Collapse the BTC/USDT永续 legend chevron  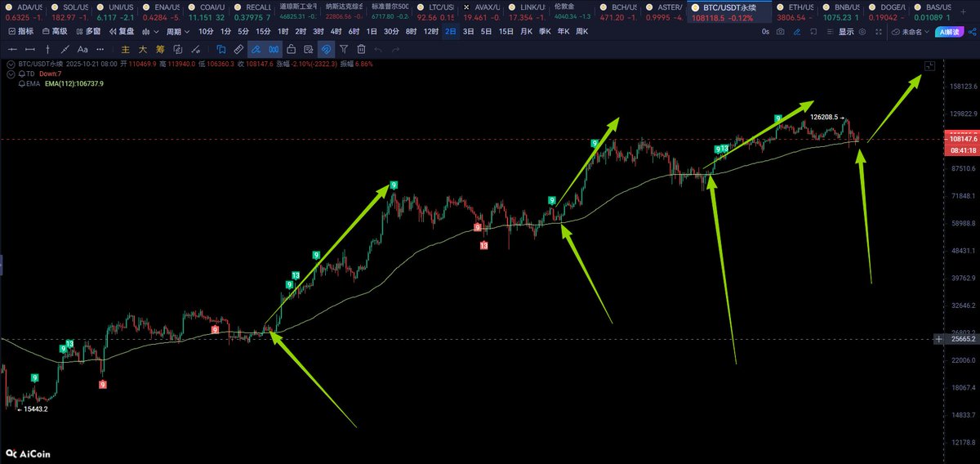click(x=10, y=64)
